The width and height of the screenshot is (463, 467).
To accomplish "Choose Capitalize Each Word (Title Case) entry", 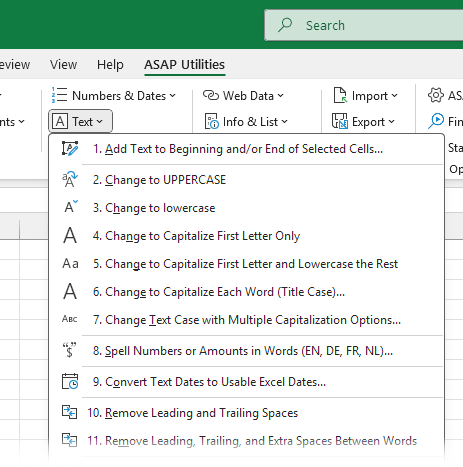I will point(247,292).
